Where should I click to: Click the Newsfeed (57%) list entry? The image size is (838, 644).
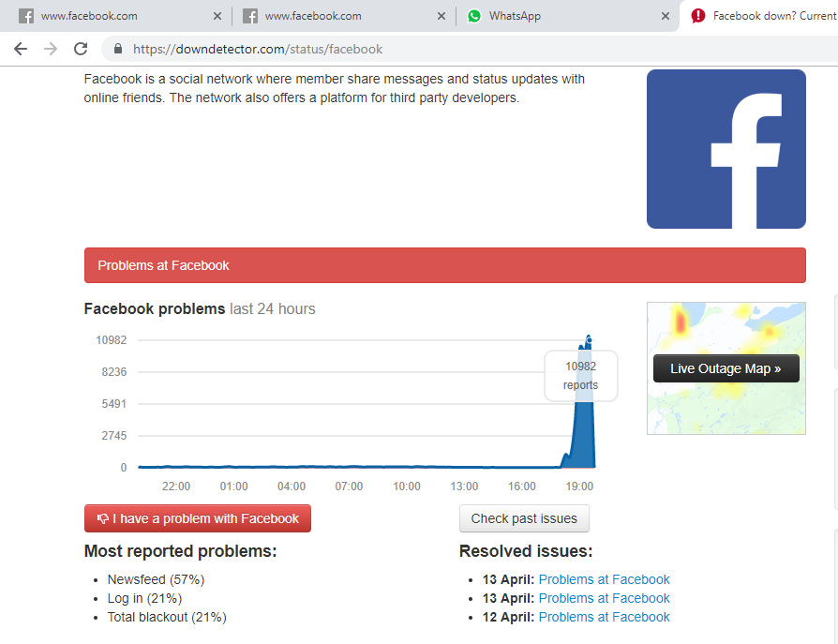(156, 579)
